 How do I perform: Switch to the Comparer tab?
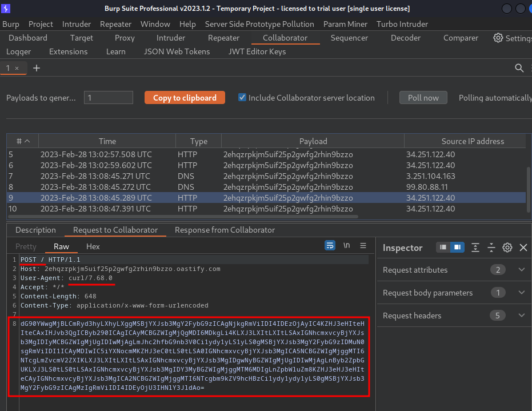pyautogui.click(x=461, y=38)
